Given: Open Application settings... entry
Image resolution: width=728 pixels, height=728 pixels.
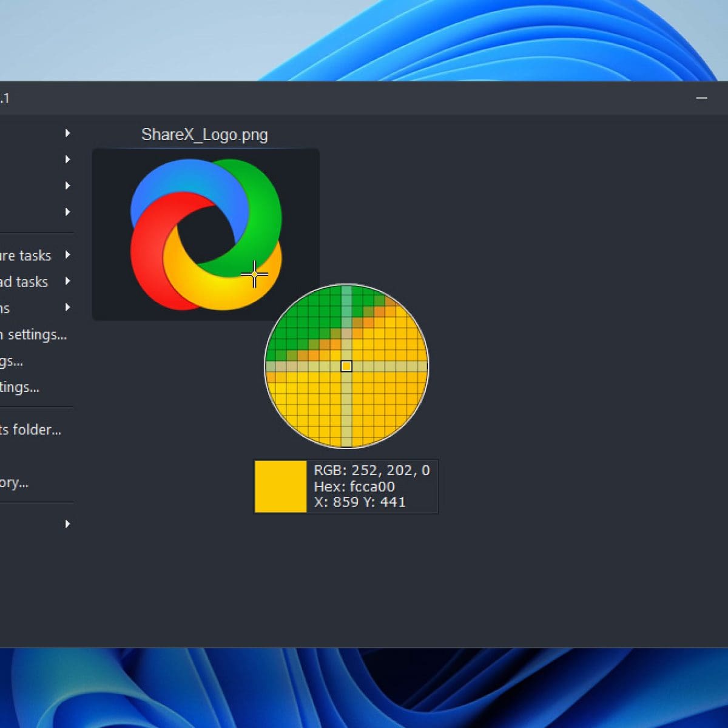Looking at the screenshot, I should click(x=33, y=334).
